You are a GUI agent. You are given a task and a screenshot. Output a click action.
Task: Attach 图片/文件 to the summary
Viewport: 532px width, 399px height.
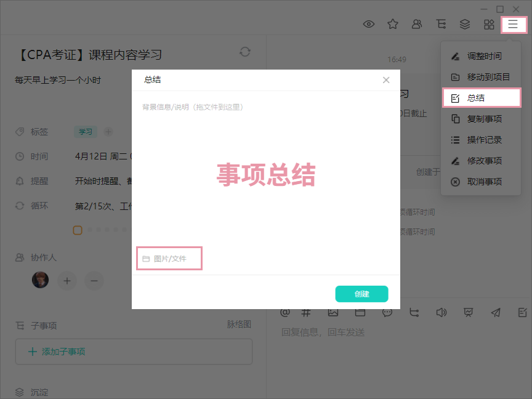[x=169, y=259]
